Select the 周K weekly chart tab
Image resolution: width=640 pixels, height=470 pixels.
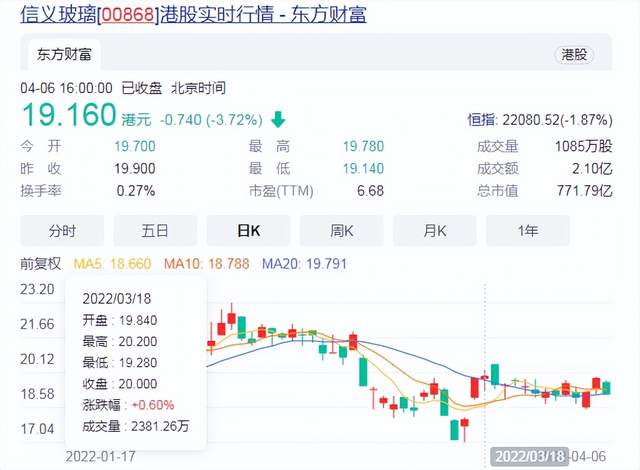[x=341, y=231]
